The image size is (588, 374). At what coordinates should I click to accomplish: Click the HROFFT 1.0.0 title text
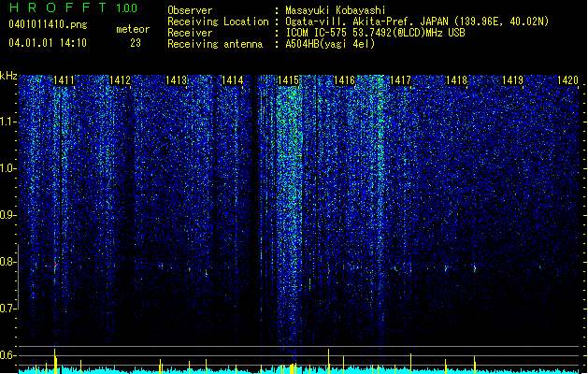[74, 7]
